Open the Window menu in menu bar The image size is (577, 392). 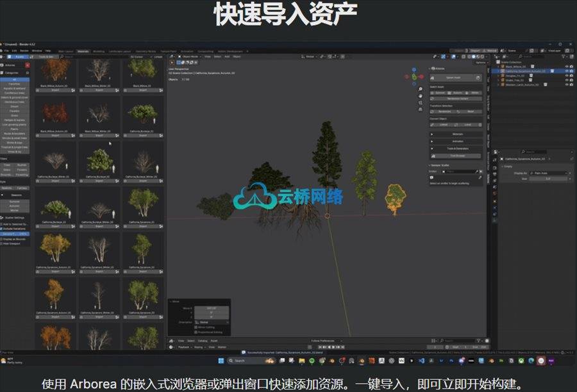[37, 50]
